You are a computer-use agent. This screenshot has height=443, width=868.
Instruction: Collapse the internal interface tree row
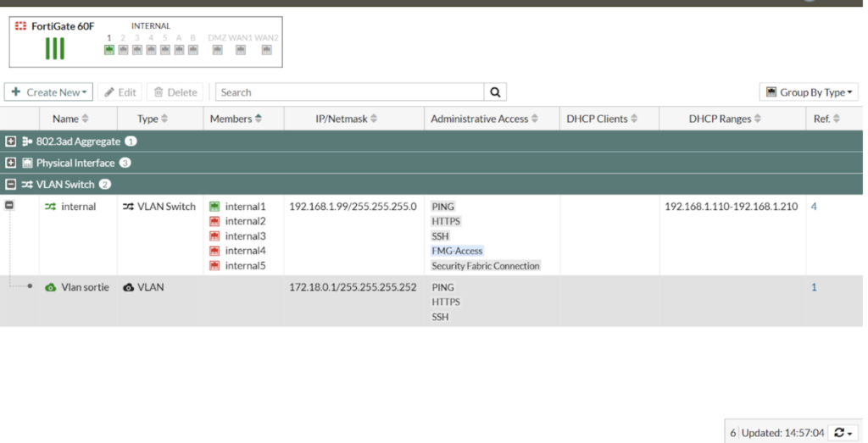9,206
